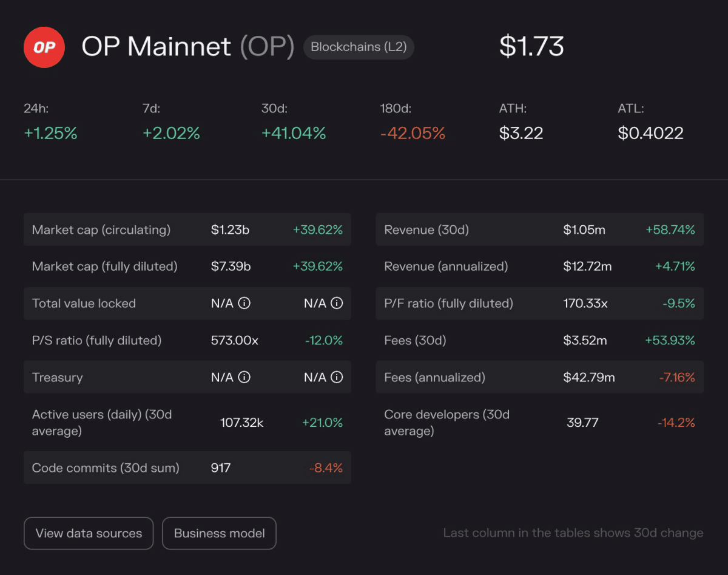The width and height of the screenshot is (728, 575).
Task: Click the $42.79m annualized fees value
Action: [589, 377]
